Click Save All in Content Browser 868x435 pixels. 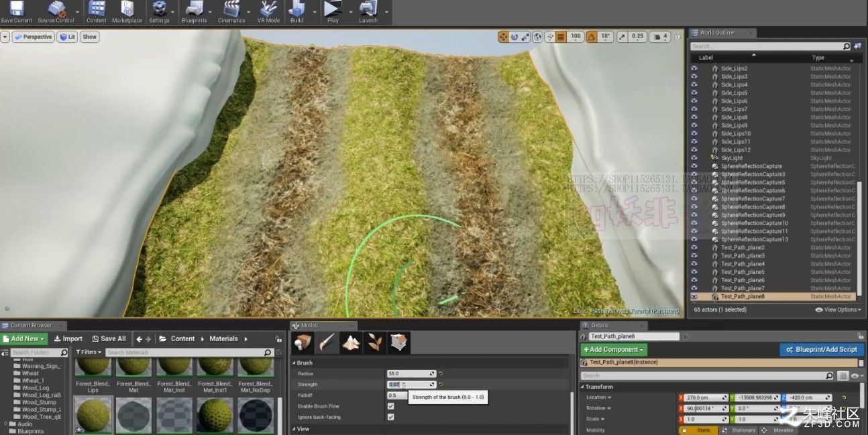click(109, 338)
